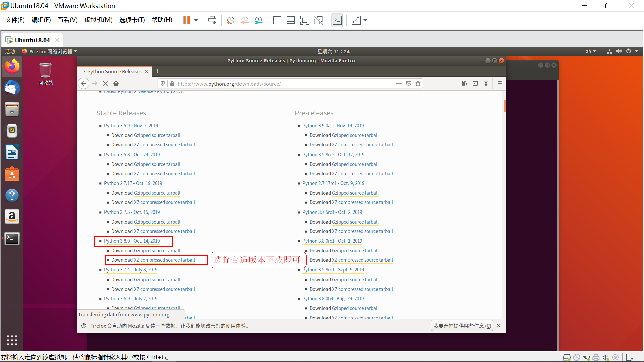The image size is (644, 362).
Task: Click the Firefox home icon
Action: pos(116,83)
